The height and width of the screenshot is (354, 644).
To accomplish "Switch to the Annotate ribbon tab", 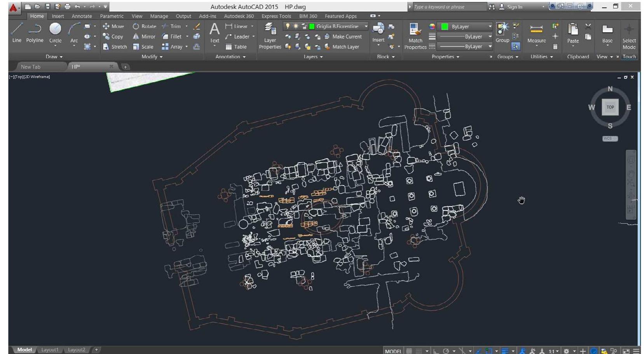I will 82,16.
